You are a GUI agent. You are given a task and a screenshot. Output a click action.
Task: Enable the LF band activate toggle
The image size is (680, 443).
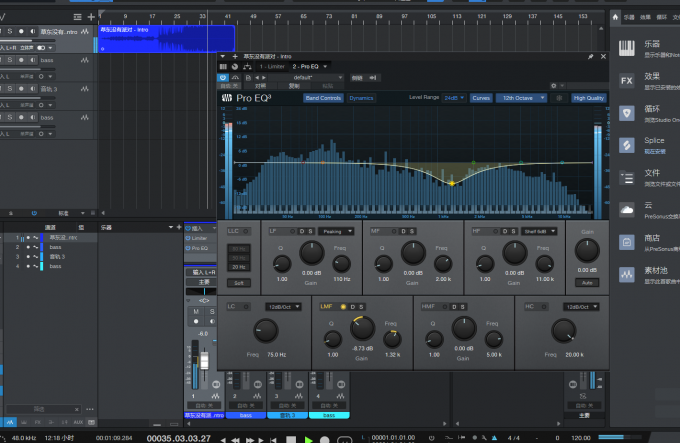(x=293, y=231)
